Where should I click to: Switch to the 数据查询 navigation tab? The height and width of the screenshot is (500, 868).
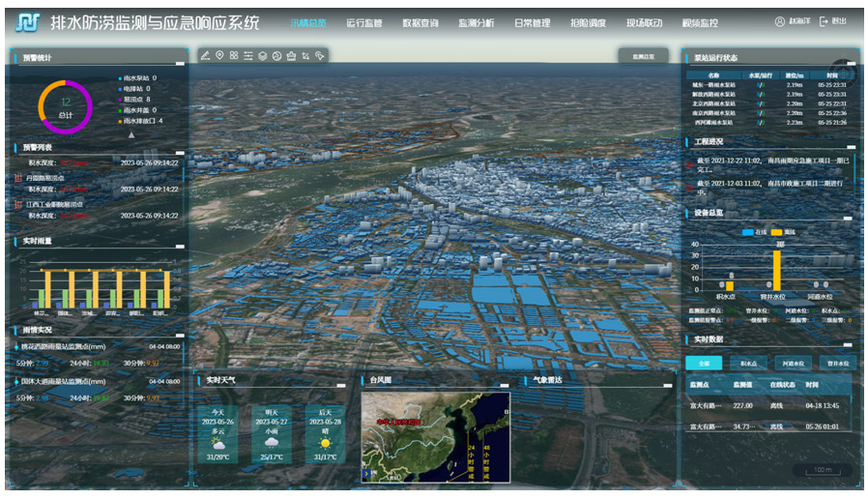[x=420, y=22]
